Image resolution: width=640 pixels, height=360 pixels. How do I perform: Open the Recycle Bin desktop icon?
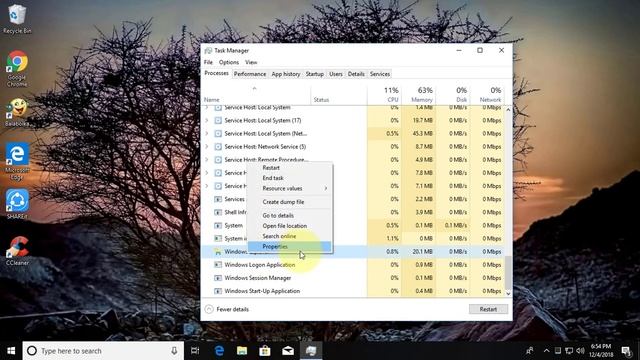17,19
